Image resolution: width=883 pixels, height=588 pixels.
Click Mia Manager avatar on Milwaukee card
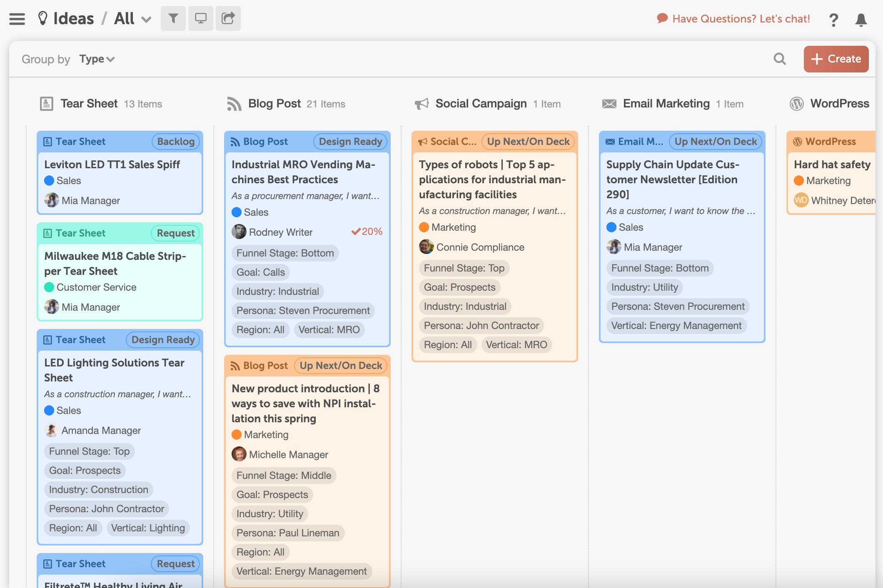[51, 307]
